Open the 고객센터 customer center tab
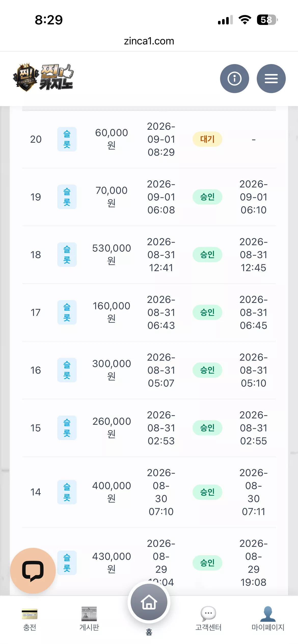The width and height of the screenshot is (298, 644). [x=208, y=619]
